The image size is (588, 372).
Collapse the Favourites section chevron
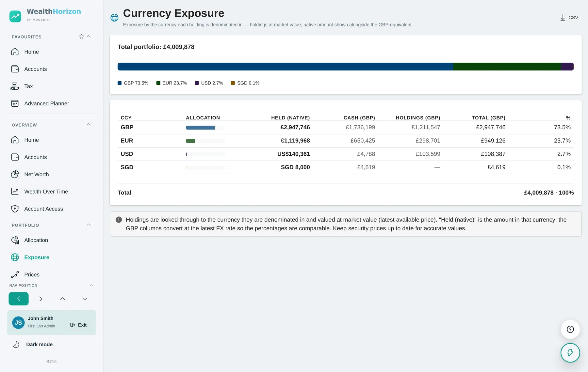tap(89, 37)
